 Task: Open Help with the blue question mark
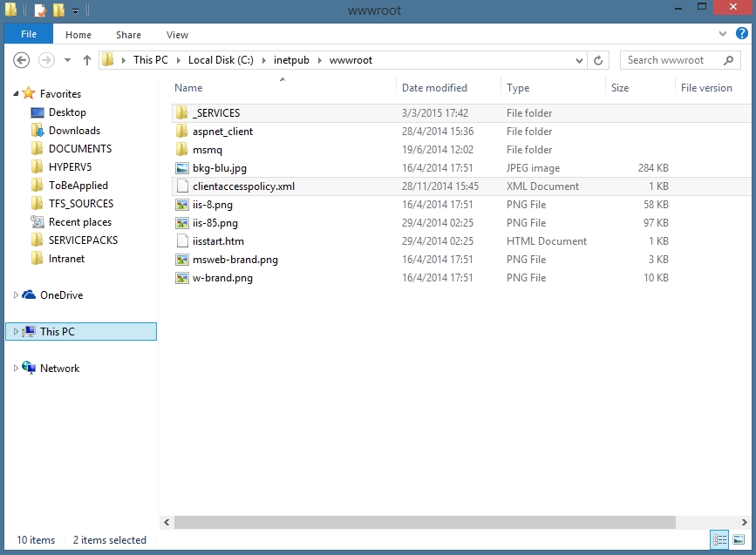(742, 34)
